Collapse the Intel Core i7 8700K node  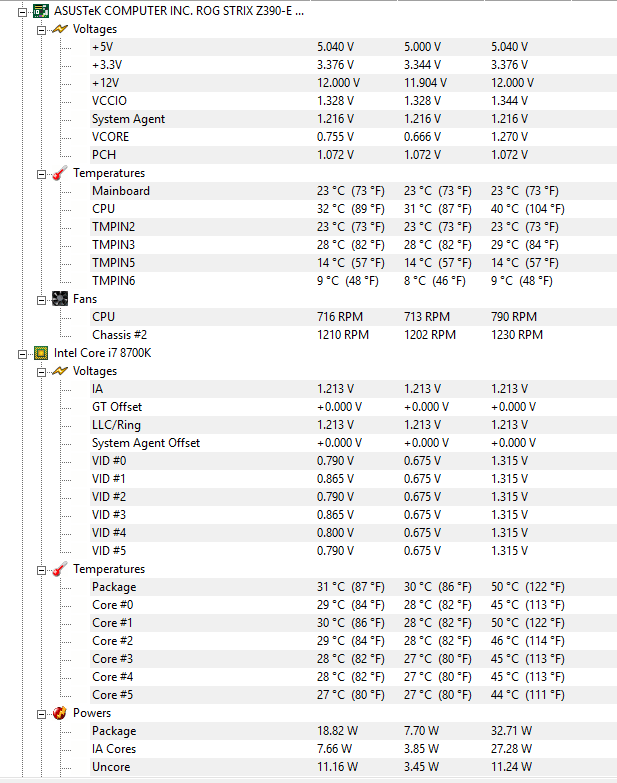click(x=24, y=353)
